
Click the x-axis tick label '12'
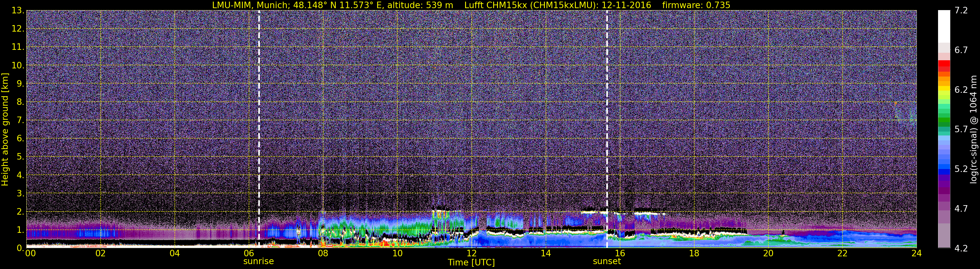[x=471, y=253]
